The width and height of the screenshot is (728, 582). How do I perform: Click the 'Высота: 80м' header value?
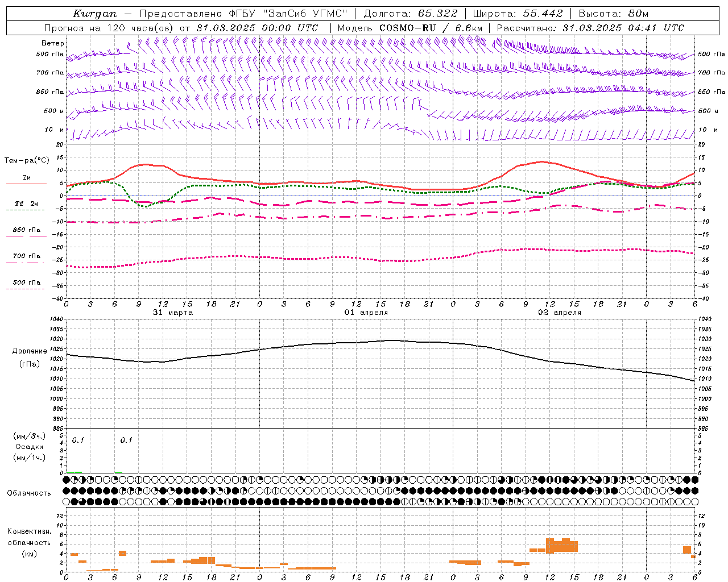click(614, 14)
